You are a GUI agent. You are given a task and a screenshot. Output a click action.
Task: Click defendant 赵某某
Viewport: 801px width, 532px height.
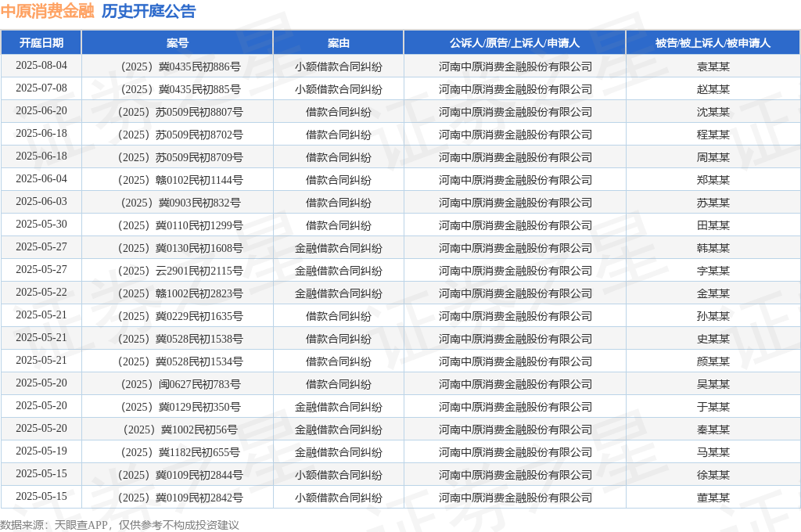(713, 89)
